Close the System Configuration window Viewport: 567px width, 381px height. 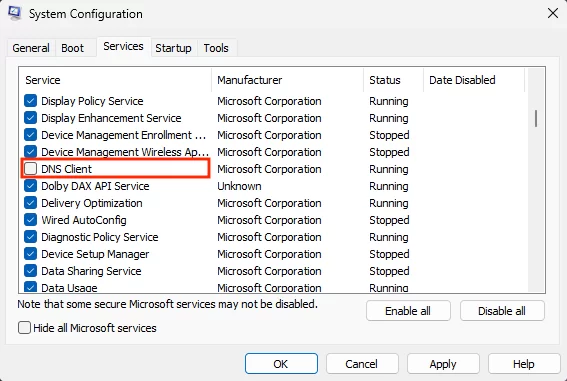pyautogui.click(x=553, y=14)
